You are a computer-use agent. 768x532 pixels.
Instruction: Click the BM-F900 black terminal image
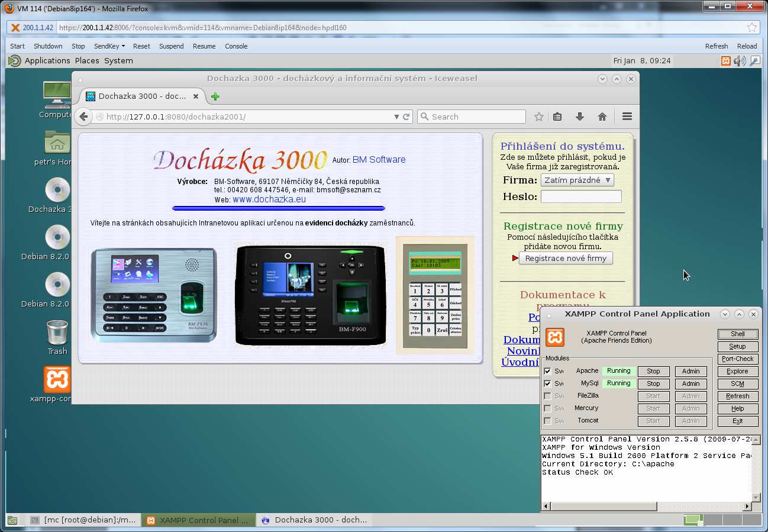[310, 295]
